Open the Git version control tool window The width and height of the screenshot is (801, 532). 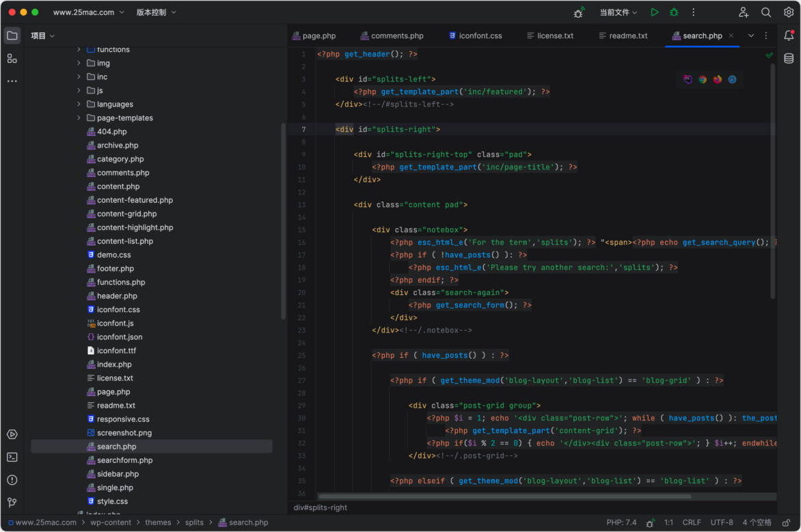[12, 503]
